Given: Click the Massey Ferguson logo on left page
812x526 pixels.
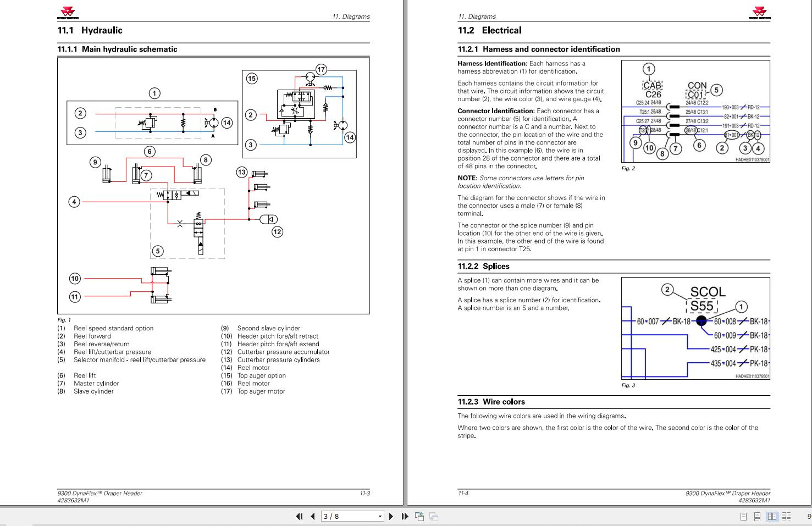Looking at the screenshot, I should coord(68,13).
